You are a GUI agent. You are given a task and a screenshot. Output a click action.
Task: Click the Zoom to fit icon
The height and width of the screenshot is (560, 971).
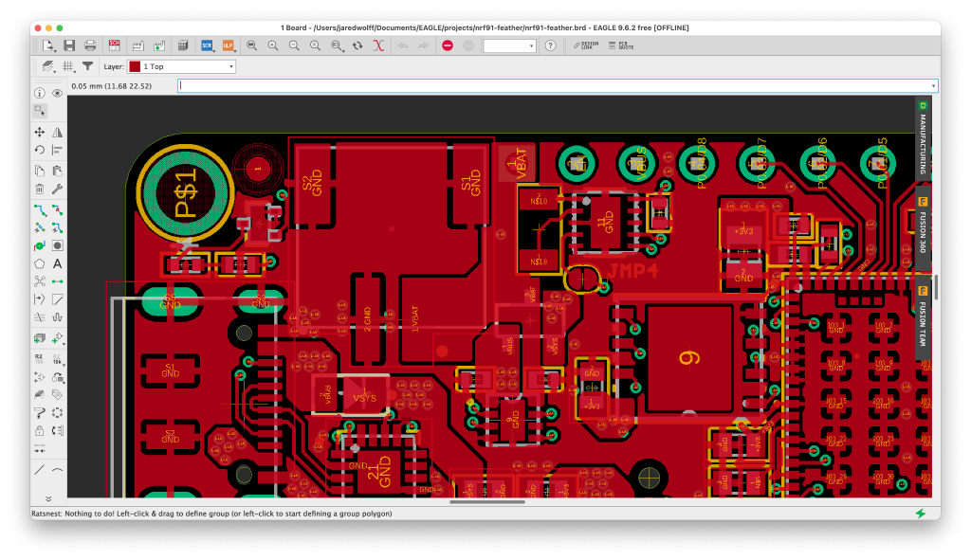[x=252, y=45]
